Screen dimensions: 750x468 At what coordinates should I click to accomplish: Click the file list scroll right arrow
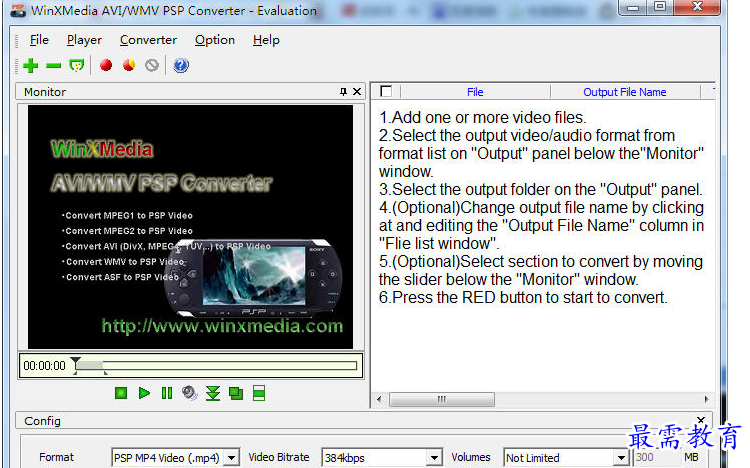pyautogui.click(x=706, y=399)
